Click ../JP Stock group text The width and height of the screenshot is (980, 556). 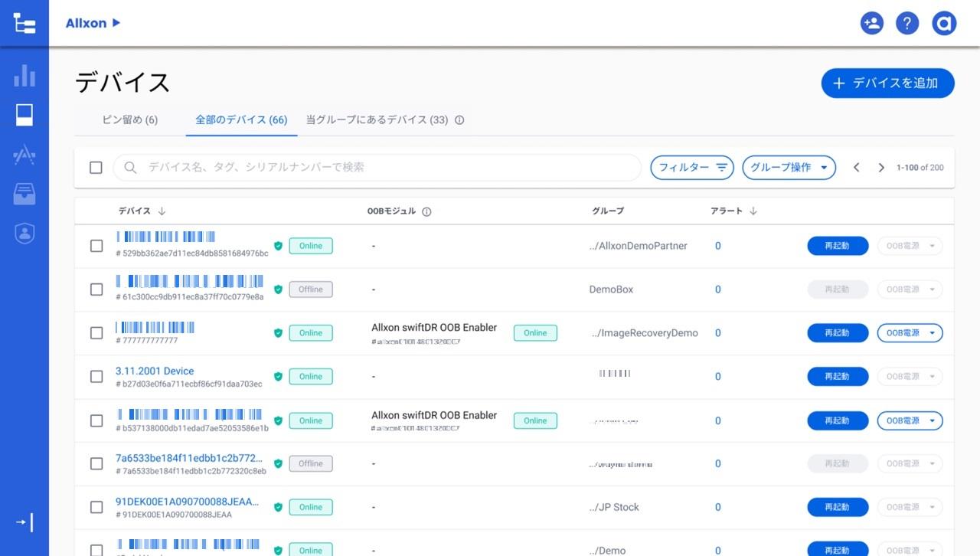614,507
